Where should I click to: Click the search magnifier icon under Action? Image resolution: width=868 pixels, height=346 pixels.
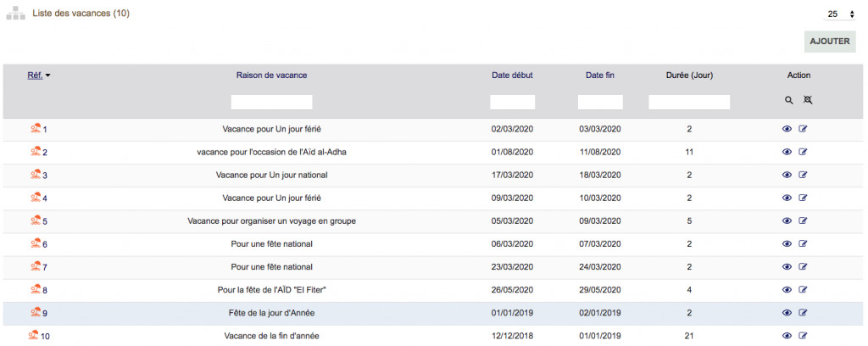point(788,100)
